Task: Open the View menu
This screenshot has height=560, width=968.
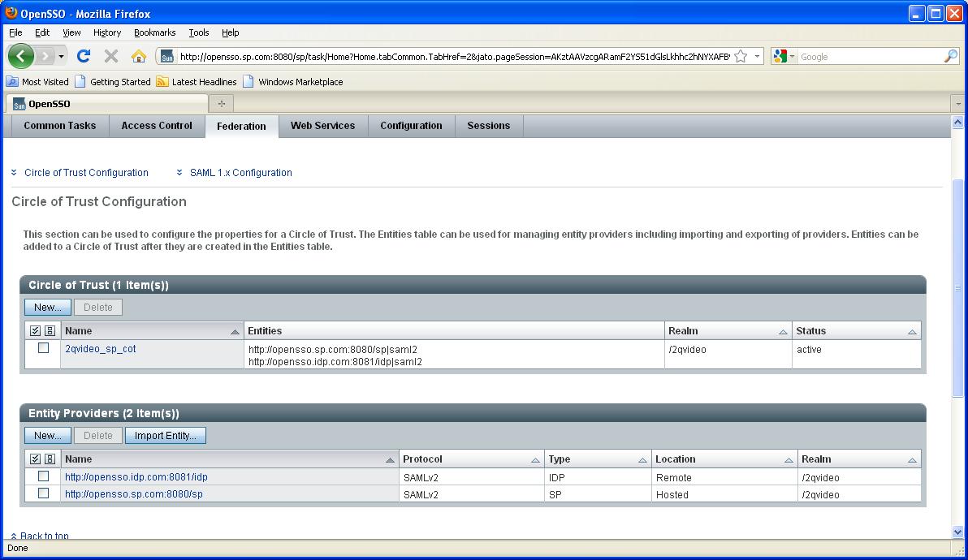Action: coord(71,32)
